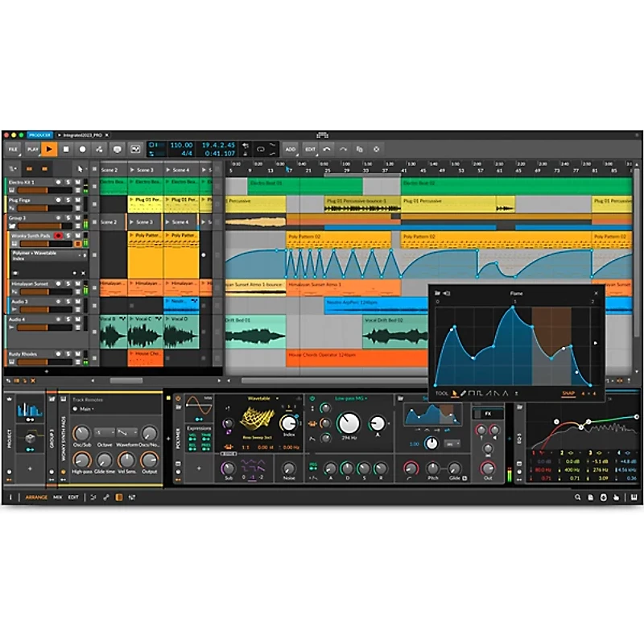The width and height of the screenshot is (644, 644).
Task: Open the Wavetable selector in the Polymer device
Action: tap(260, 397)
